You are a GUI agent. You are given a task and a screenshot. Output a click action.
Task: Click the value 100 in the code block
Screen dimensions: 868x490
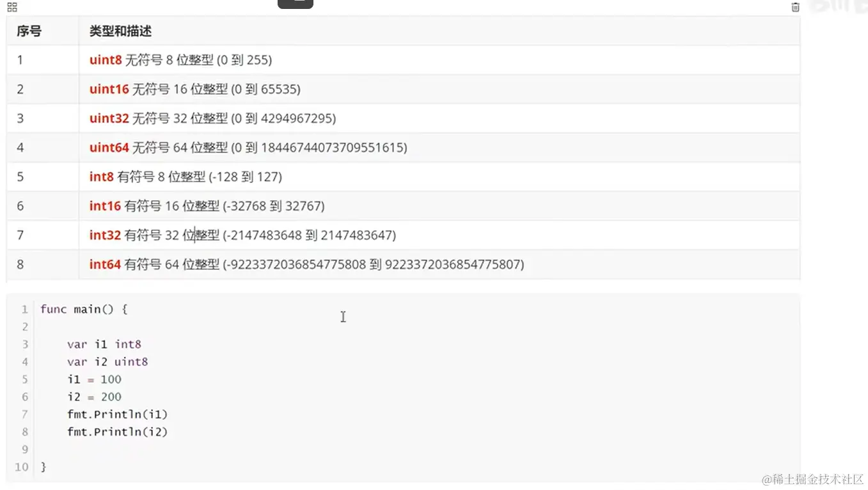tap(111, 379)
